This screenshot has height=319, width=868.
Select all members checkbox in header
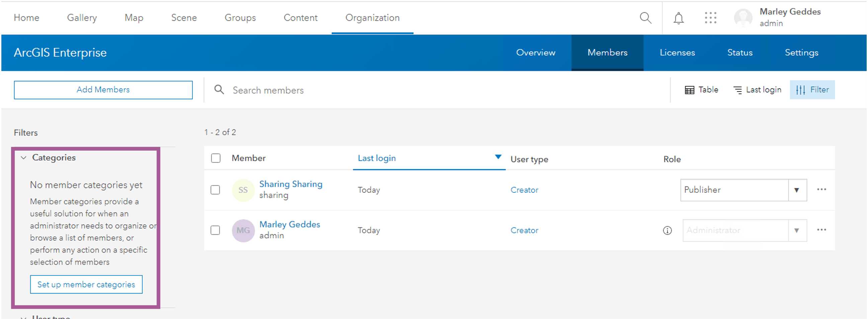(x=215, y=158)
